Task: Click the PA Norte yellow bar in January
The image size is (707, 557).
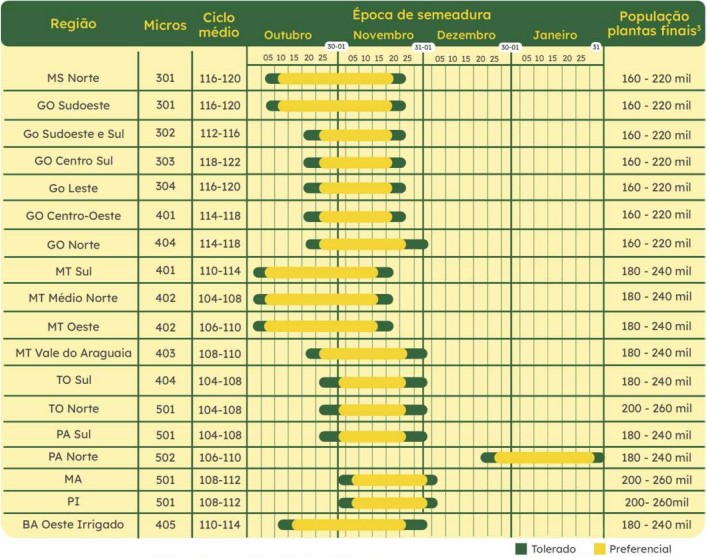Action: (543, 458)
